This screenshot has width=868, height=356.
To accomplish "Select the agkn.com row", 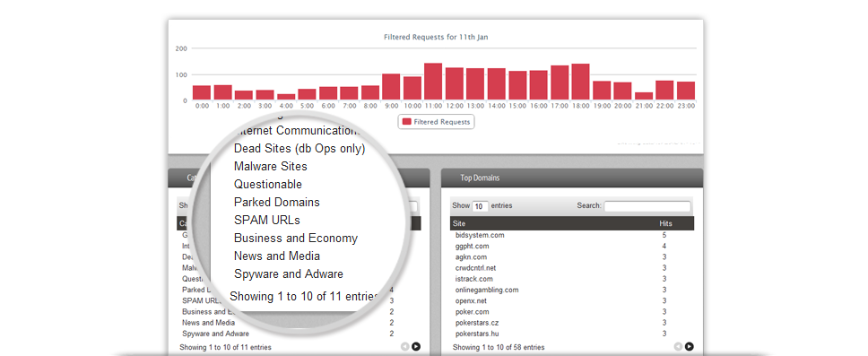I will point(572,257).
